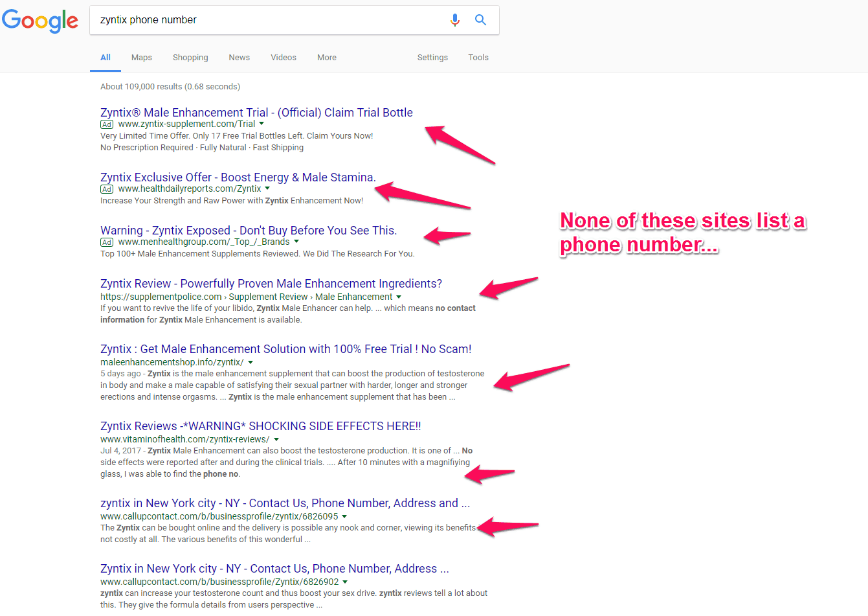Open Zyntix Male Enhancement Trial ad link
The width and height of the screenshot is (868, 616).
pos(256,112)
